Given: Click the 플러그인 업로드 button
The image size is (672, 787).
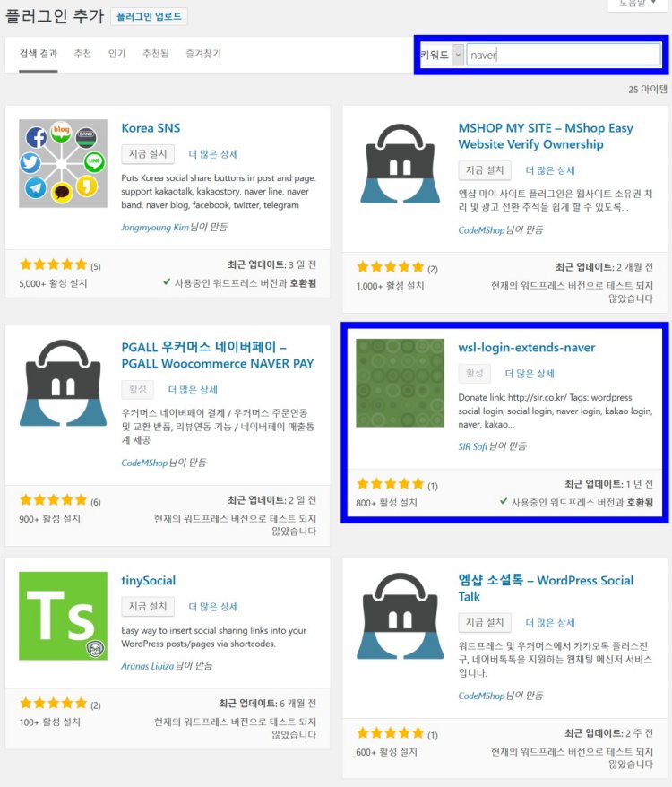Looking at the screenshot, I should pyautogui.click(x=149, y=16).
